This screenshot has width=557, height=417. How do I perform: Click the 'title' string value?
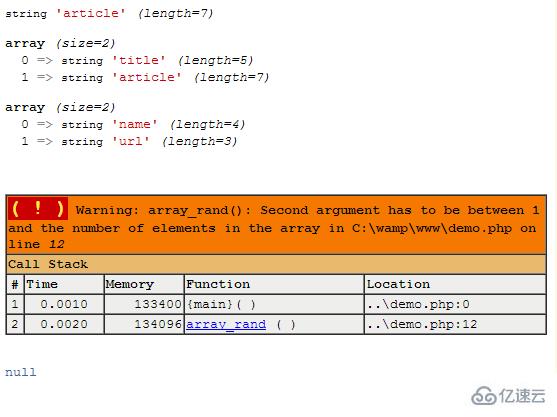click(139, 60)
